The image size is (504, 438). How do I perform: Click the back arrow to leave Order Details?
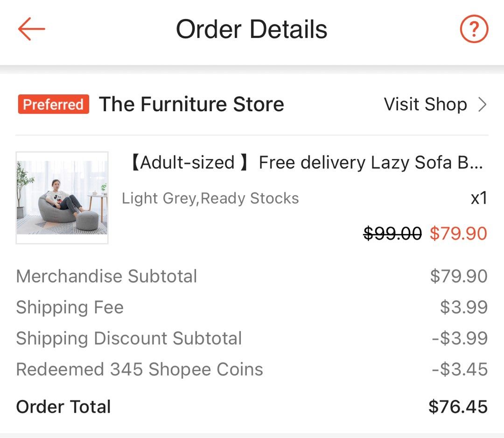point(32,29)
